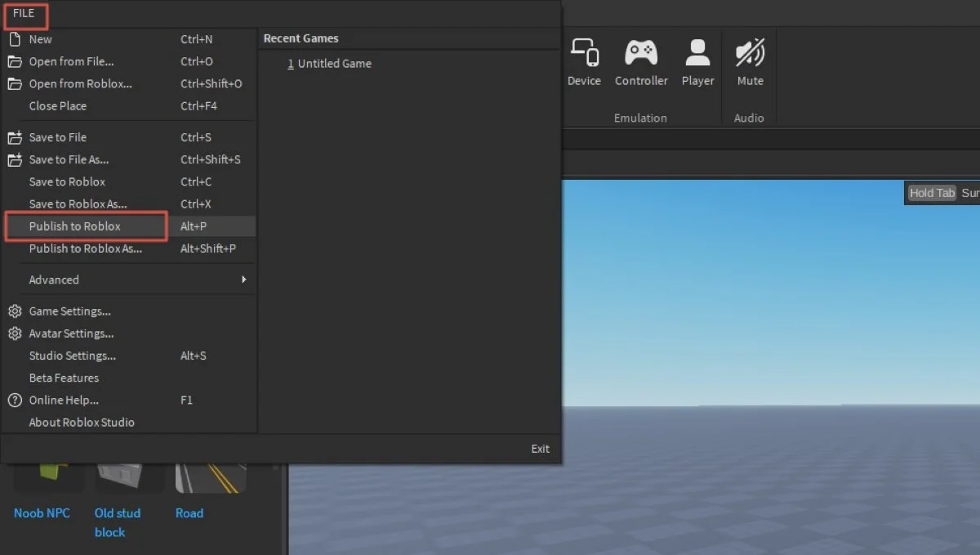Click the New file page icon
Viewport: 980px width, 555px height.
(x=15, y=39)
